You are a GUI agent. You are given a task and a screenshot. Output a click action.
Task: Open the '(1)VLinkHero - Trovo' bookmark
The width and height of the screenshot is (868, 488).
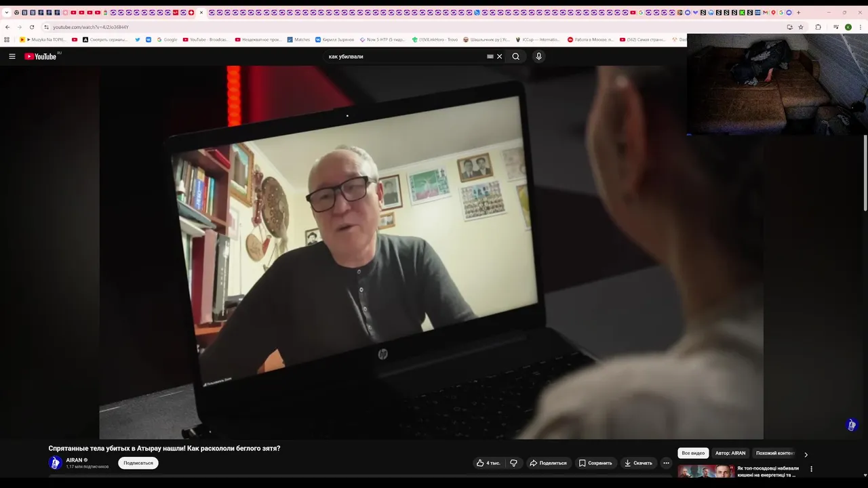point(435,40)
